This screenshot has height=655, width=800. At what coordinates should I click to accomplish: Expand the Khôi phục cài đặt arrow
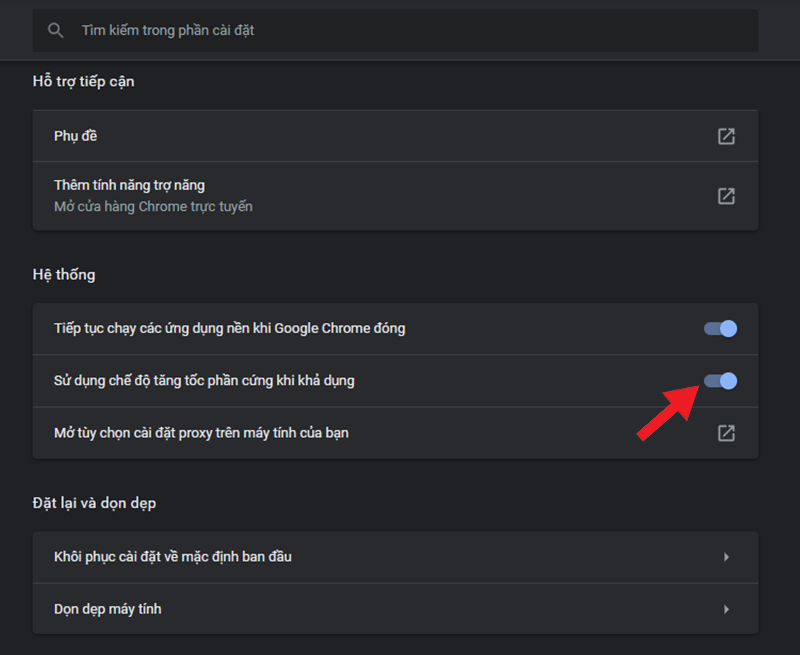(x=726, y=557)
